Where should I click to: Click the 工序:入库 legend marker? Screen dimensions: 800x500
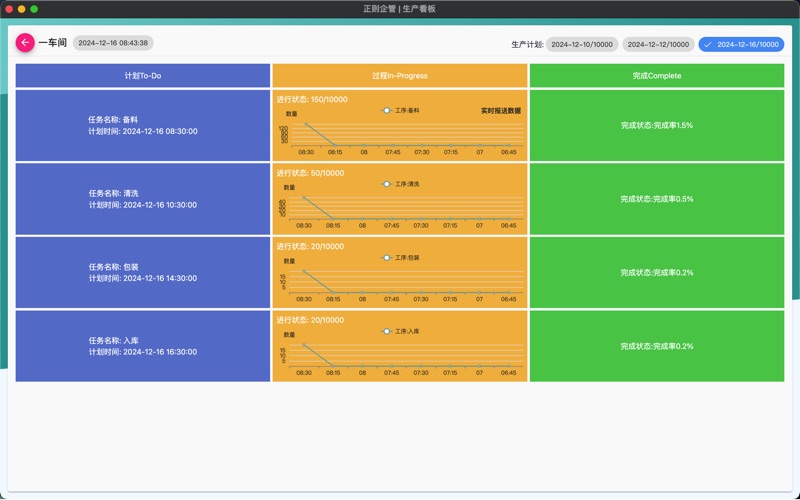[387, 331]
